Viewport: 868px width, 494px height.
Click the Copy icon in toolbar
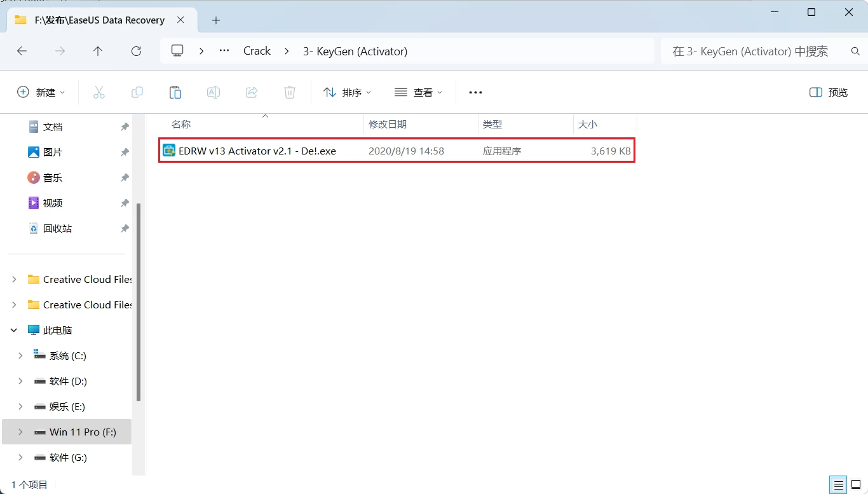(x=137, y=92)
